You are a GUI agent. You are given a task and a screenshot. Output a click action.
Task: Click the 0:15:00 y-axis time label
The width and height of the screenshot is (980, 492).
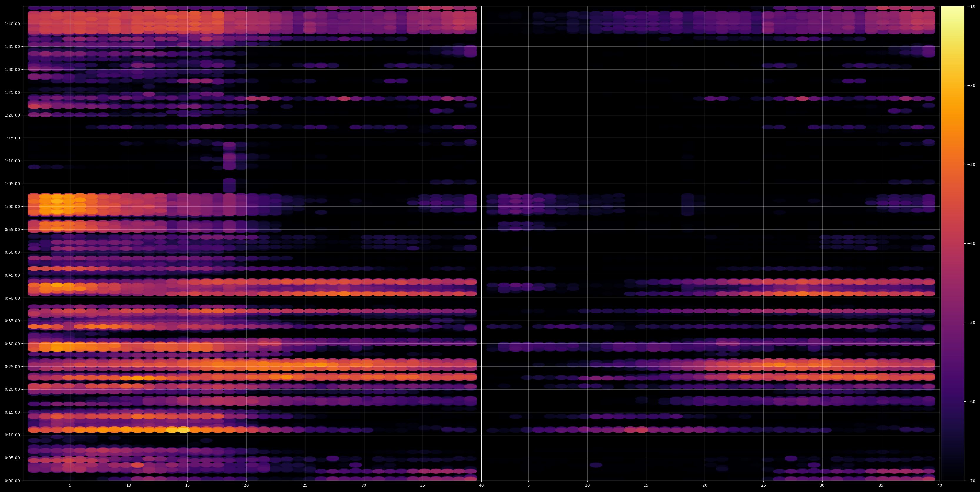(12, 412)
